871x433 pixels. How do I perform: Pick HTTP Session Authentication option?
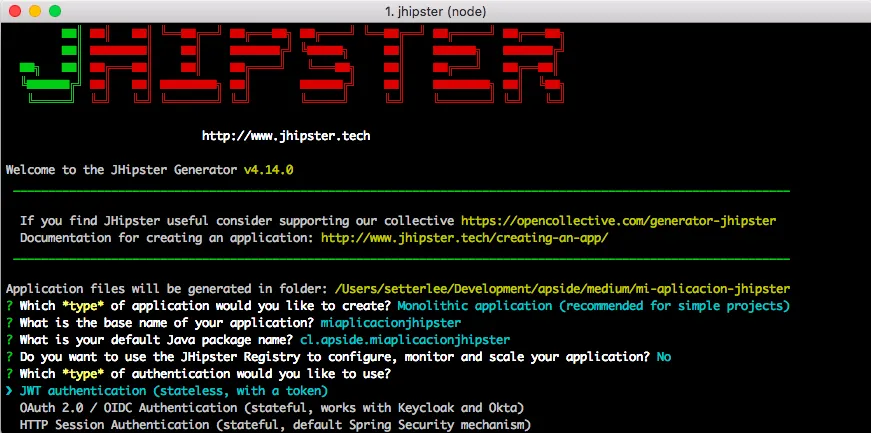[x=275, y=425]
